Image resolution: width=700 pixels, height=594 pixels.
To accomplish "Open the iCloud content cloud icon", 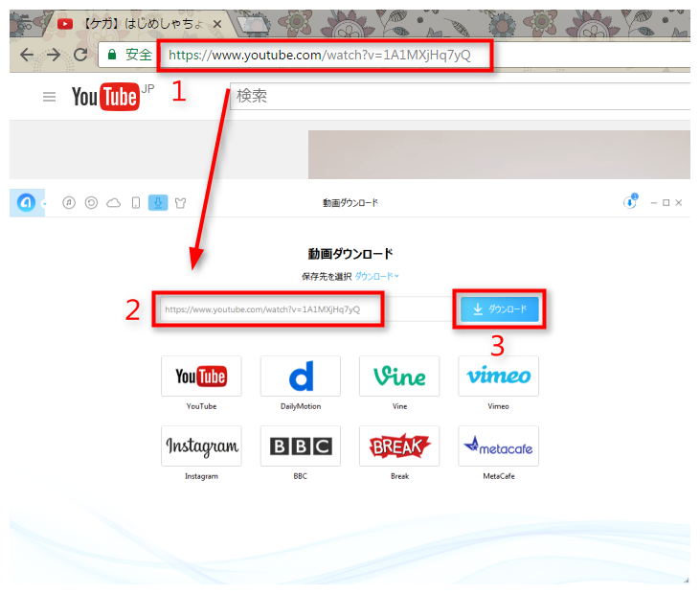I will point(113,203).
